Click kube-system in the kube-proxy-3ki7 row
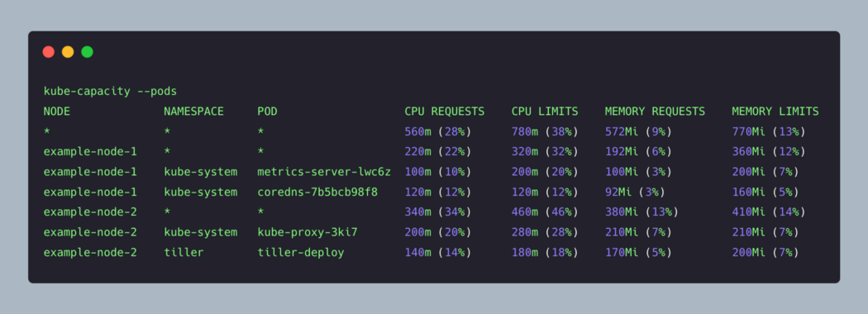Viewport: 868px width, 314px height. (200, 232)
